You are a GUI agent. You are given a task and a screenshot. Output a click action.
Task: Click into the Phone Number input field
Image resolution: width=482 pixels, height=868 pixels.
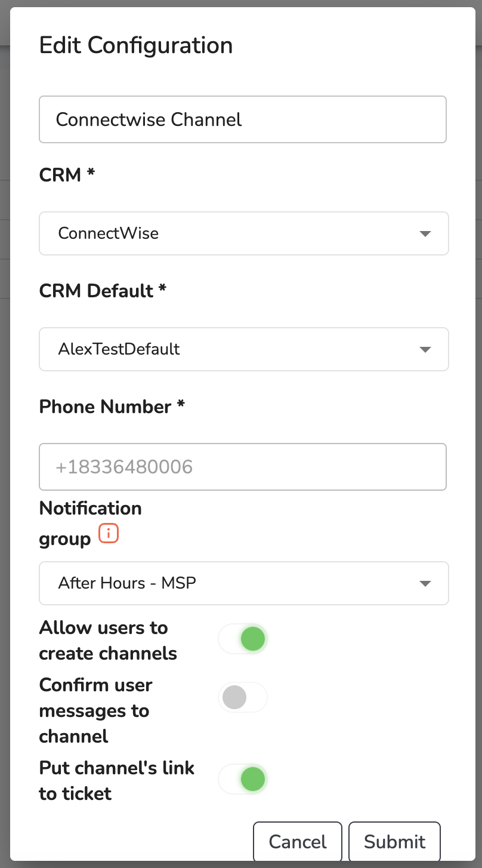pos(243,467)
